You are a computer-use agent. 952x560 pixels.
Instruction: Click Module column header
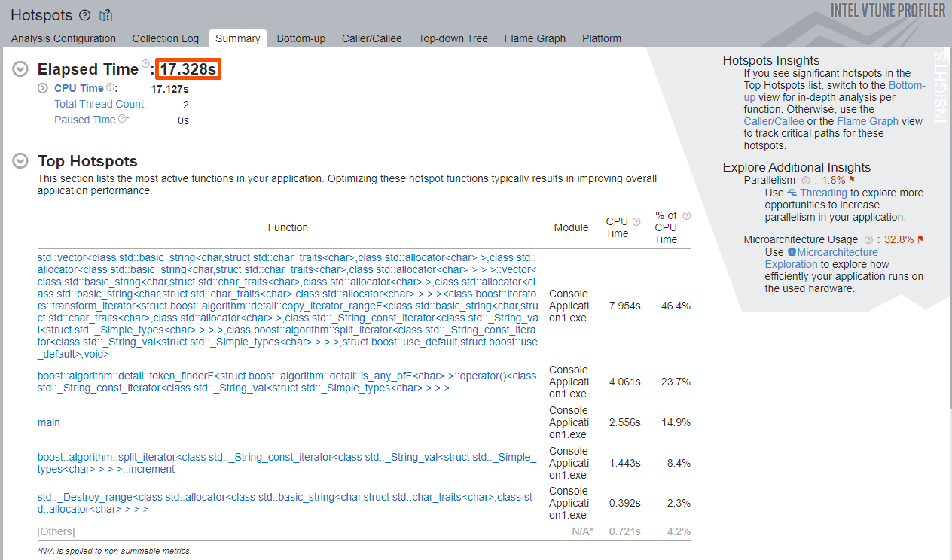tap(571, 227)
